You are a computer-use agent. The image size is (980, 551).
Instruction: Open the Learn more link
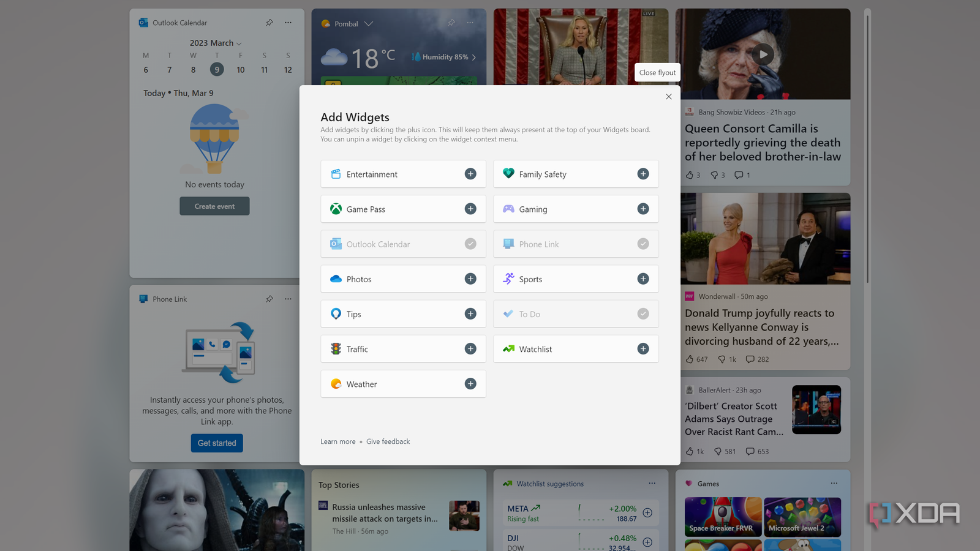[338, 441]
